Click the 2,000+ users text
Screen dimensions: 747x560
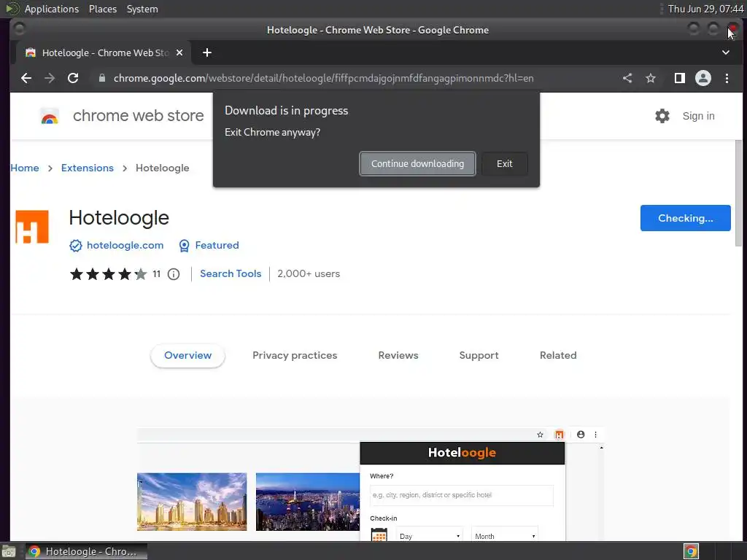tap(309, 274)
